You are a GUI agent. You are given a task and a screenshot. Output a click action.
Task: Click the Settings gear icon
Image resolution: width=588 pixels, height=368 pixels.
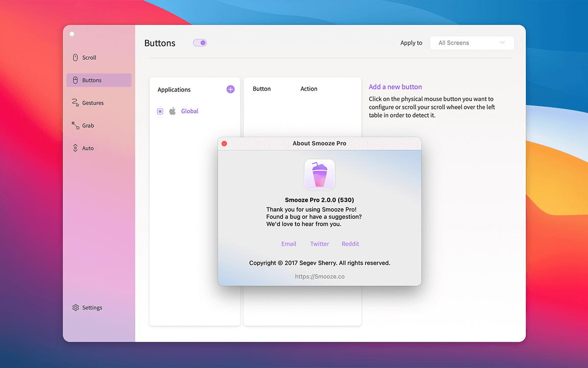point(75,308)
